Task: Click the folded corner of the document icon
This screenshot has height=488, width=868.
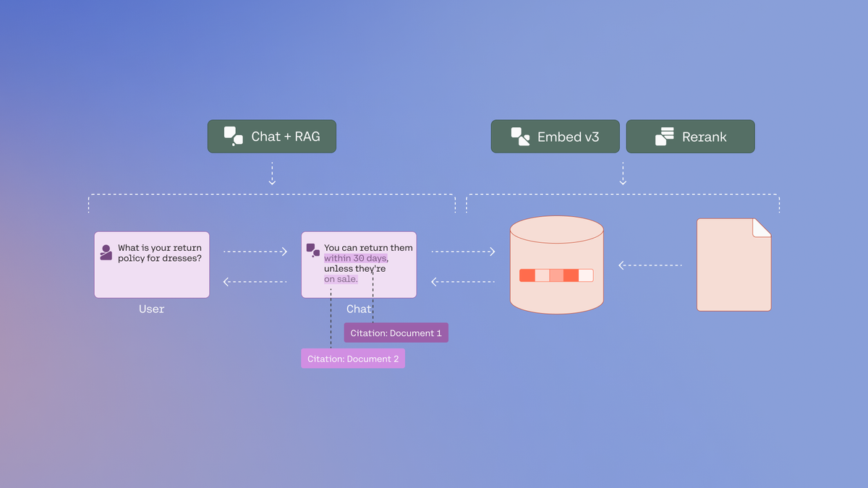Action: click(759, 228)
